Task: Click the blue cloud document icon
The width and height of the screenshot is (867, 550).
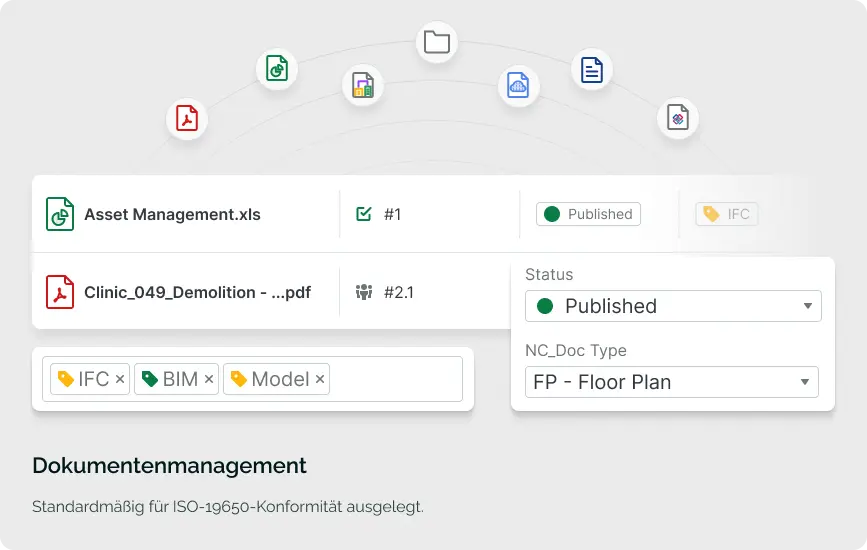Action: (x=519, y=85)
